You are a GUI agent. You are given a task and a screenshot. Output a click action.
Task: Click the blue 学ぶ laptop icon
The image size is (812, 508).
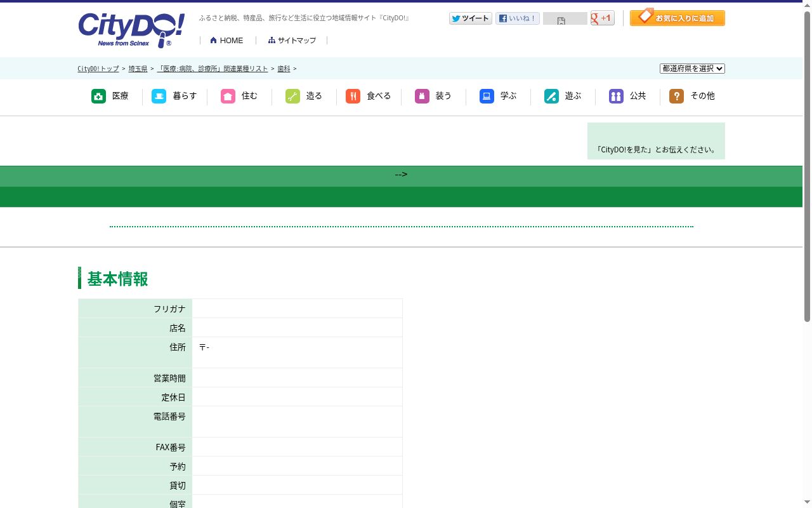487,96
